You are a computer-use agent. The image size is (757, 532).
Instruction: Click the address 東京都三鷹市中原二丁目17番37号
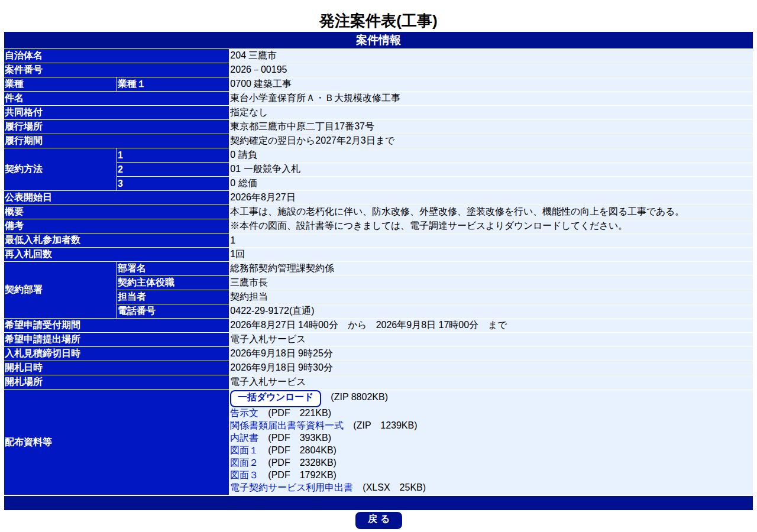302,126
